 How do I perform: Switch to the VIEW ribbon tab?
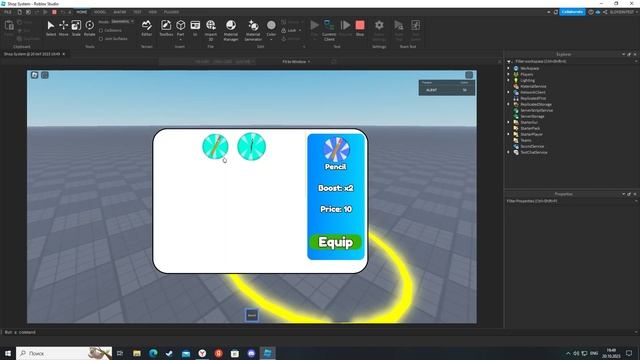pos(153,12)
